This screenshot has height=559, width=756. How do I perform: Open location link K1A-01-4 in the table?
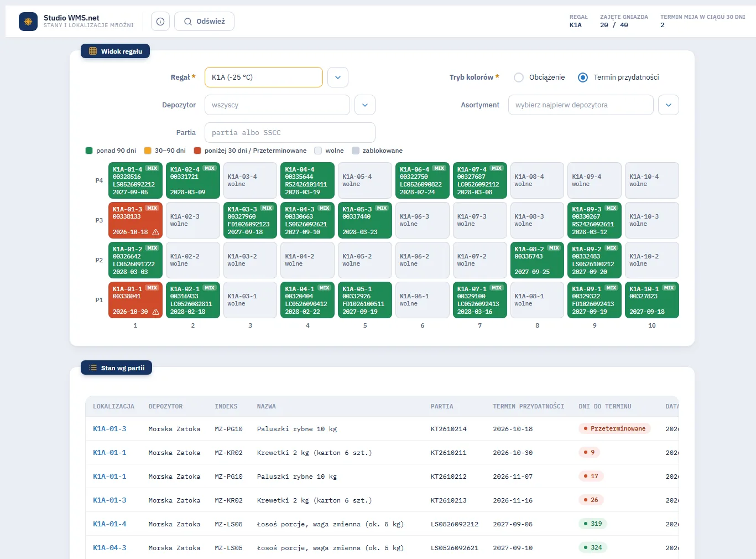tap(110, 524)
